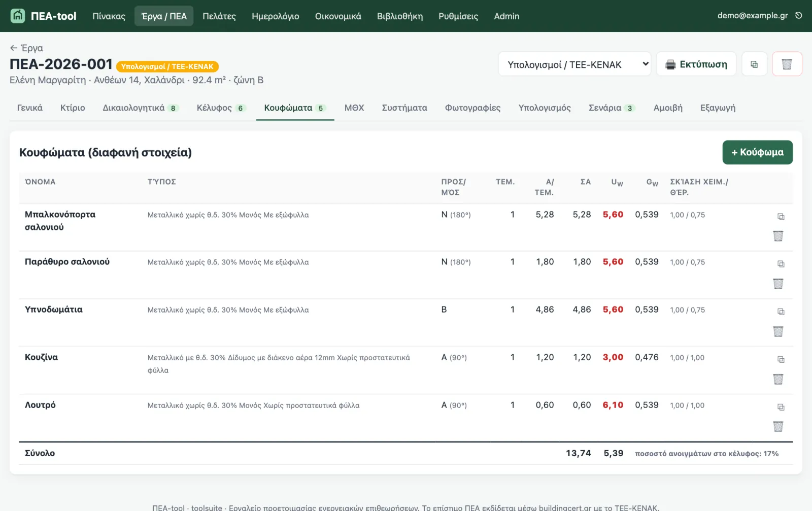
Task: Click the Λουτρό window name
Action: pyautogui.click(x=40, y=405)
